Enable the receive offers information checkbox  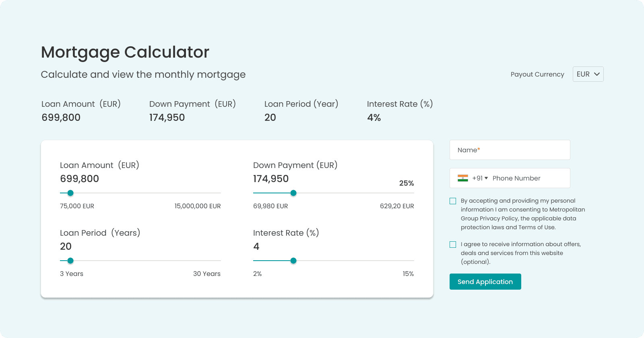tap(453, 245)
